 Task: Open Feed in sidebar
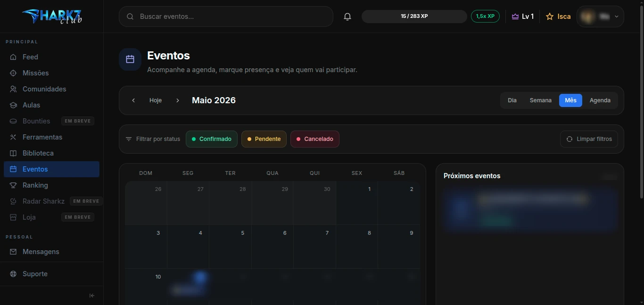click(x=51, y=57)
